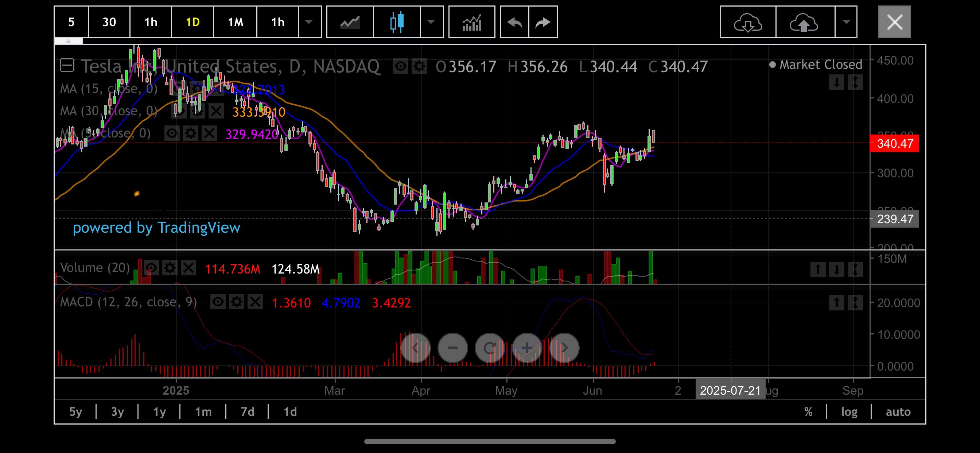
Task: Toggle MA (5, close, 0) visibility eye
Action: click(x=172, y=133)
